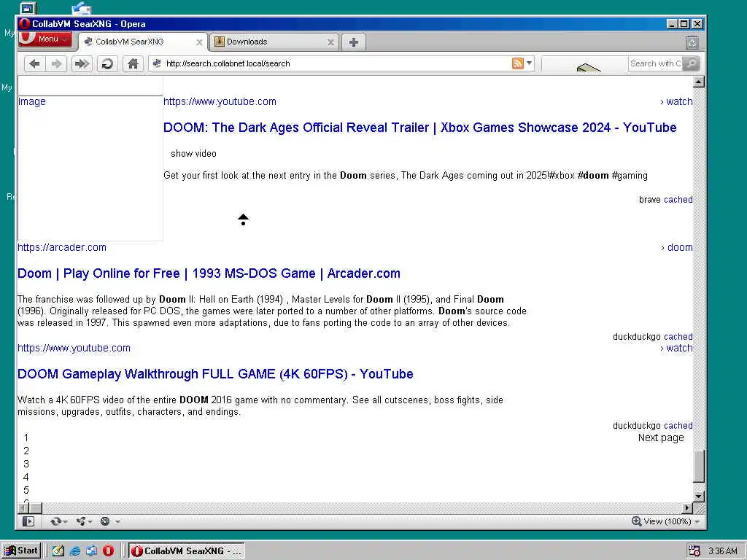Viewport: 747px width, 560px height.
Task: Click the address bar URL field
Action: [333, 63]
